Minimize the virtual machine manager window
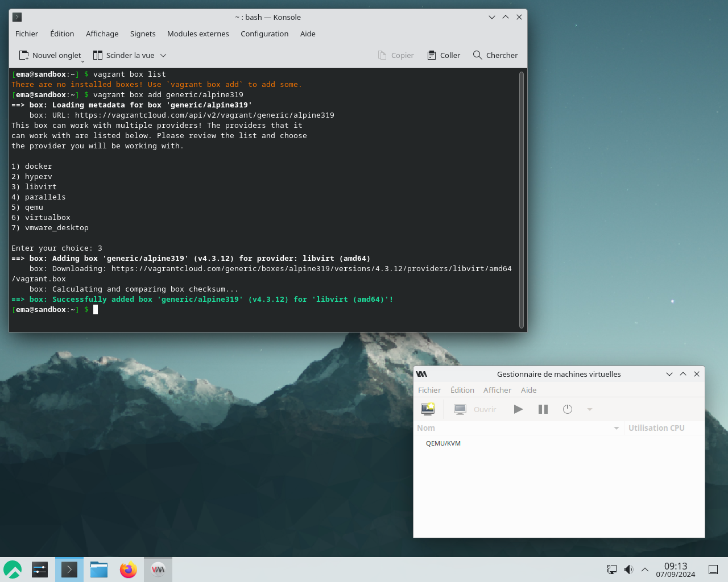Viewport: 728px width, 582px height. (669, 374)
